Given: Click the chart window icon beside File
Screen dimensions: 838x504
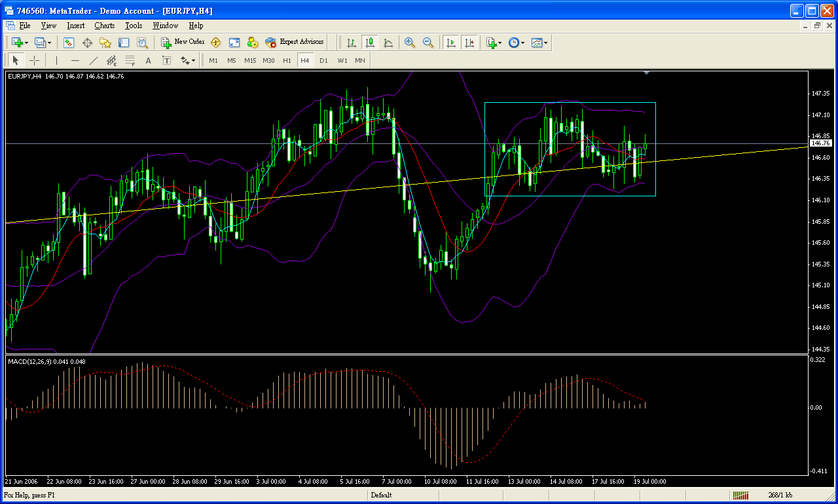Looking at the screenshot, I should coord(10,26).
